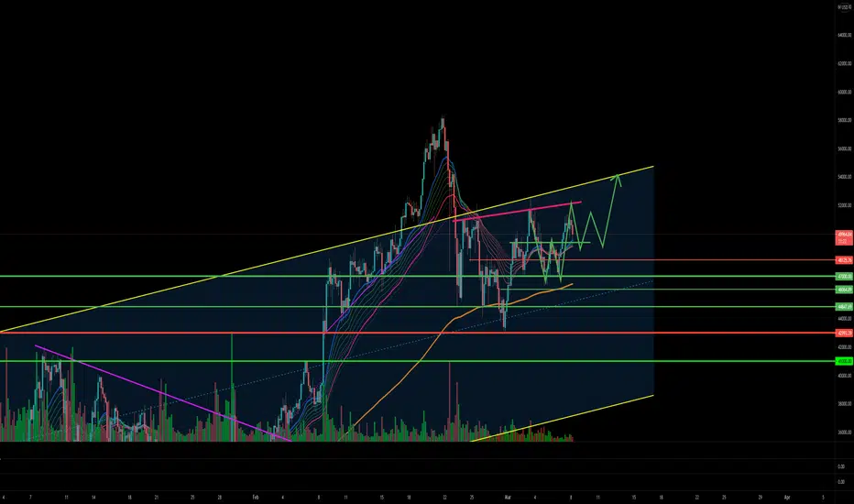
Task: Select the red 42991 price label
Action: [844, 333]
